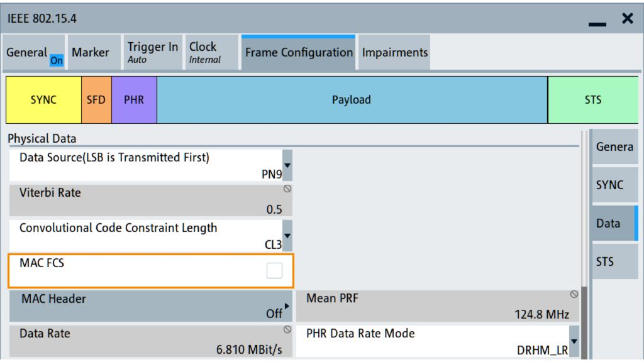Open the MAC Header settings

coord(151,305)
